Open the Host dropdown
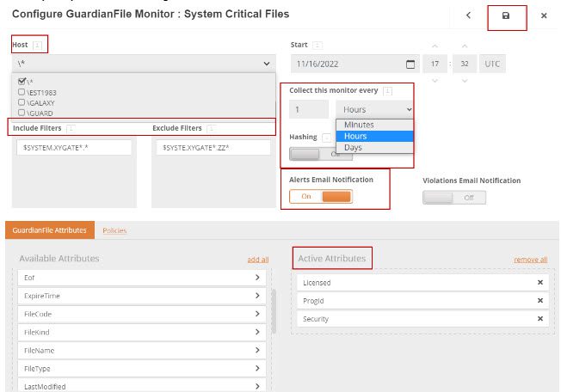561x392 pixels. click(x=144, y=64)
